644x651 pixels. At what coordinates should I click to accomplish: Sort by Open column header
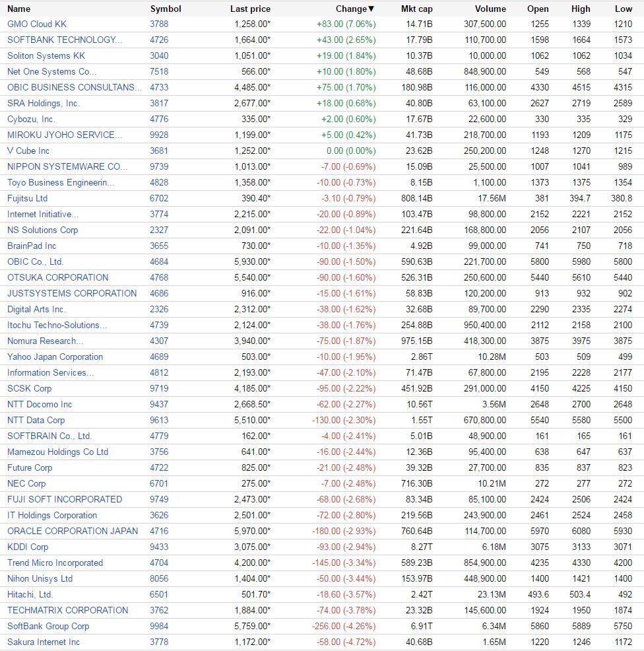point(538,9)
